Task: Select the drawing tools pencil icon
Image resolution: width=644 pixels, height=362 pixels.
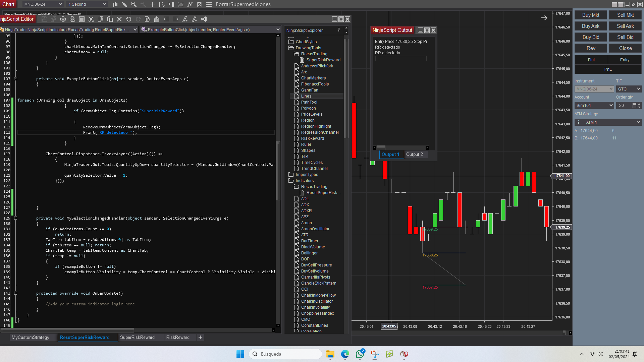Action: (x=124, y=4)
